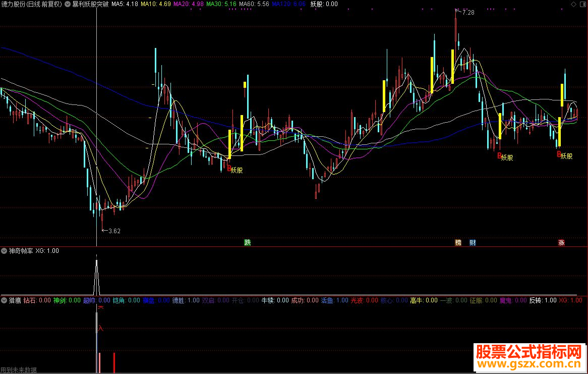The height and width of the screenshot is (374, 588).
Task: Click the 暴利妖股突破 indicator name
Action: point(90,4)
